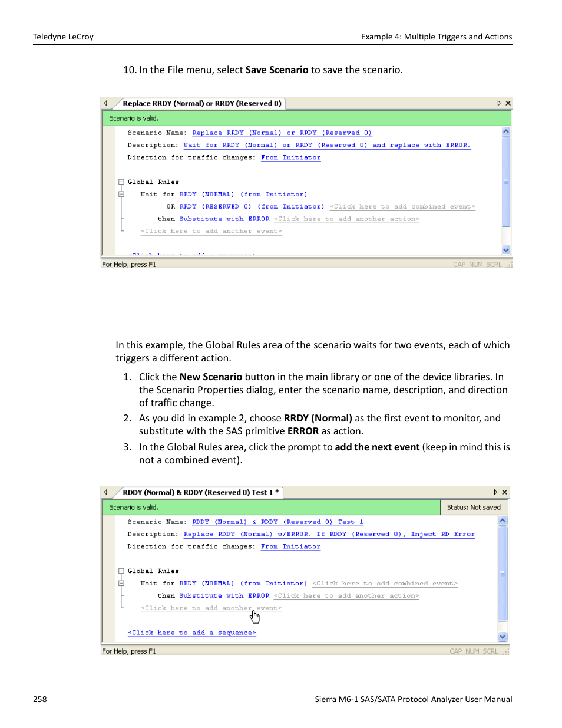The height and width of the screenshot is (728, 562).
Task: Click CAP indicator in upper status bar
Action: pyautogui.click(x=459, y=265)
